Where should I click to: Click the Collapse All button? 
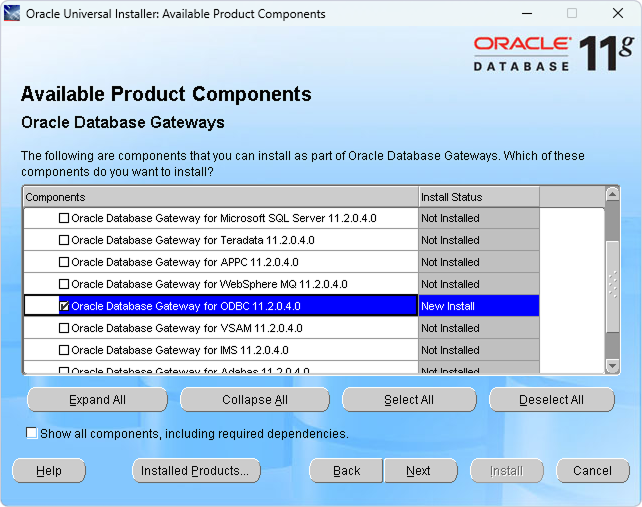[255, 400]
